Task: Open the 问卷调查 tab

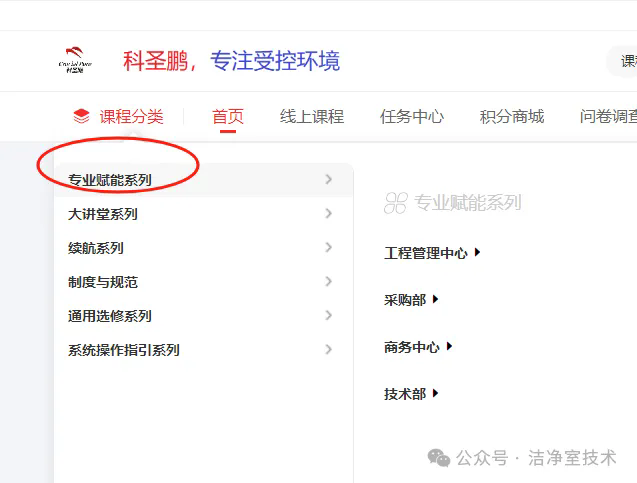Action: click(x=607, y=116)
